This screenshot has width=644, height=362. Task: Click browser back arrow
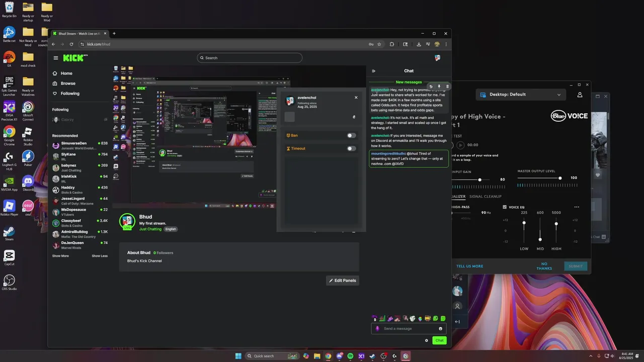(x=53, y=44)
